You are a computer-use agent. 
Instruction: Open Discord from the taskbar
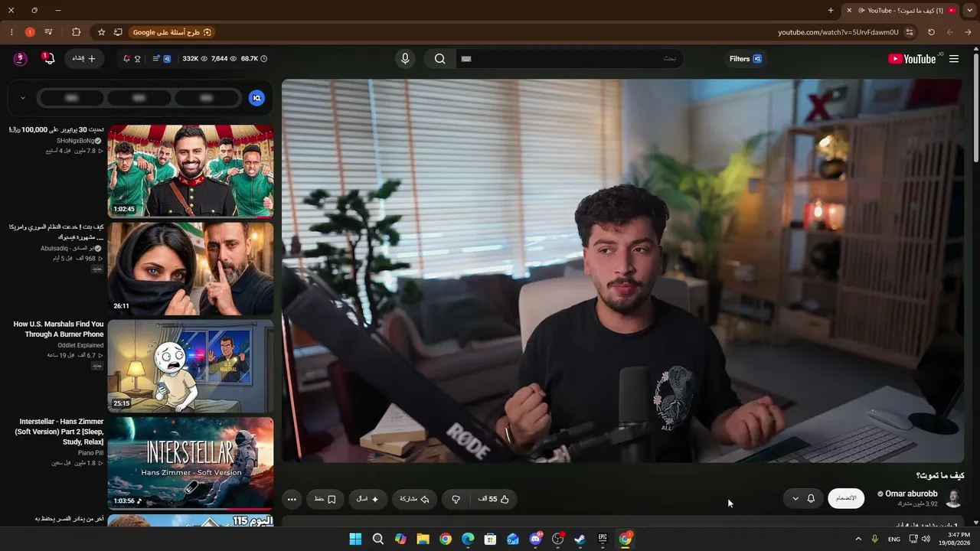point(535,539)
